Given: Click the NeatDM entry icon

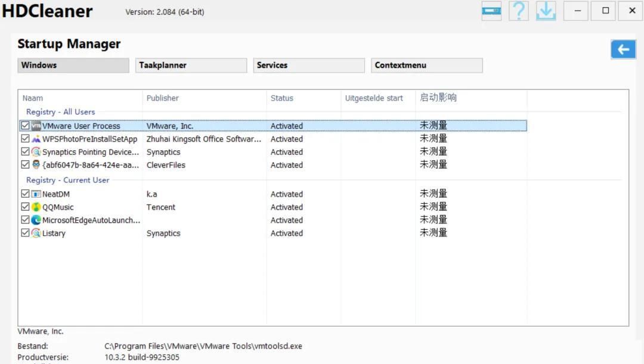Looking at the screenshot, I should [36, 194].
